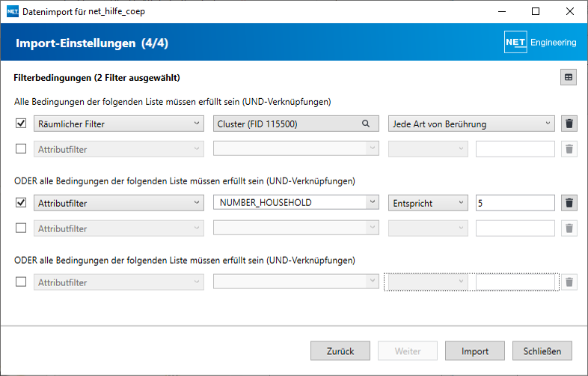Go back with the Zurück button

pyautogui.click(x=340, y=351)
